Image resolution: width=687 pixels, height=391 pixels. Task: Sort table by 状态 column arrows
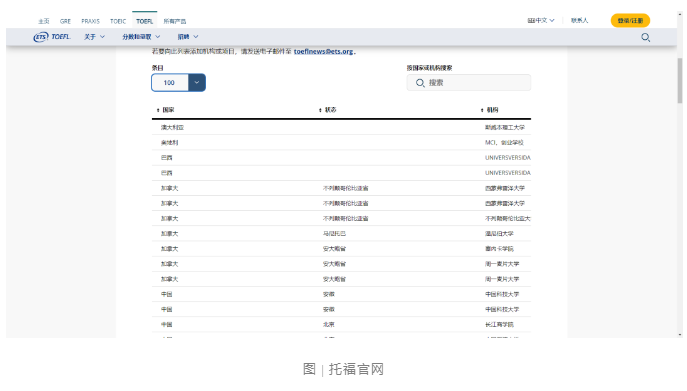pos(320,110)
